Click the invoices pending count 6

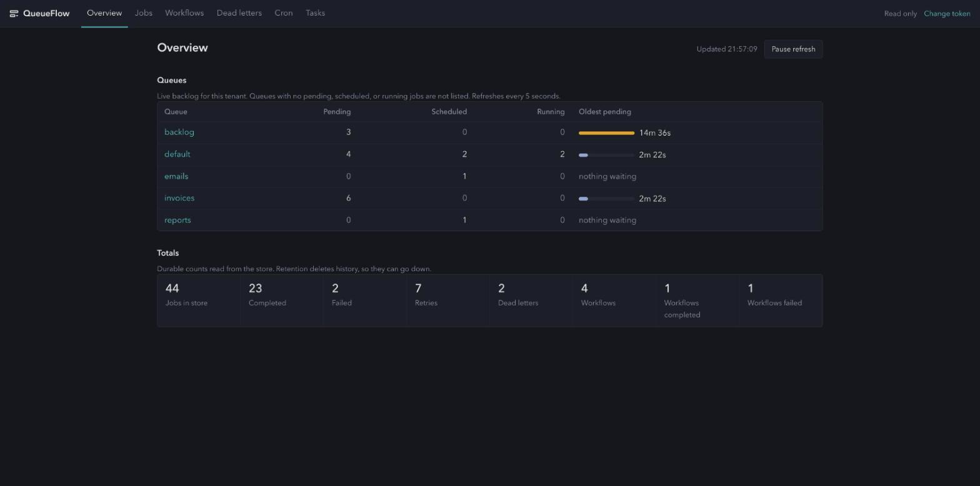click(x=349, y=198)
